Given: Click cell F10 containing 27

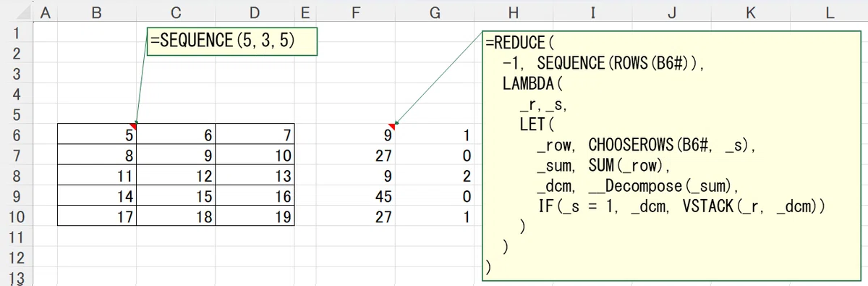Looking at the screenshot, I should [x=355, y=216].
